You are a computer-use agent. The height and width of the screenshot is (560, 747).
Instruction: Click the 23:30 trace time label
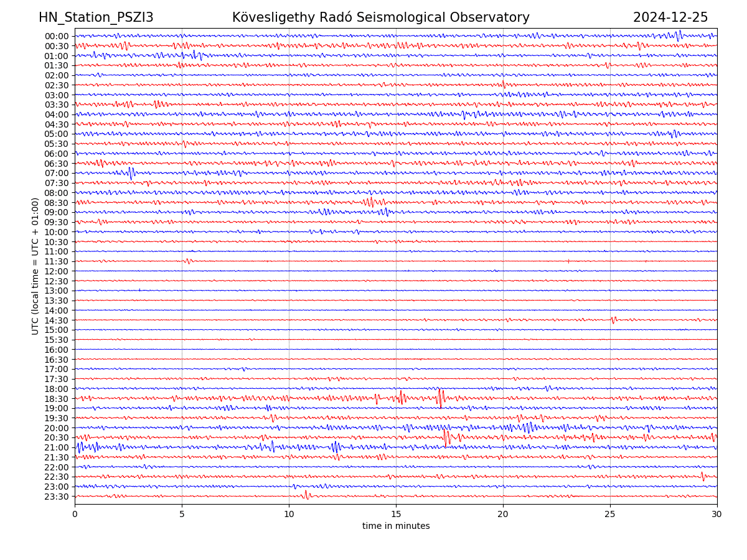click(56, 497)
